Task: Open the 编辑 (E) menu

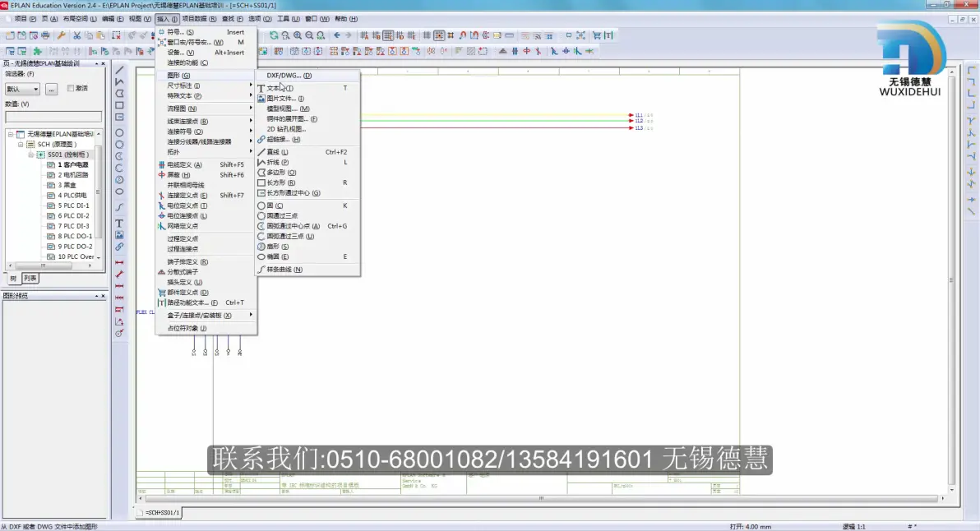Action: 113,19
